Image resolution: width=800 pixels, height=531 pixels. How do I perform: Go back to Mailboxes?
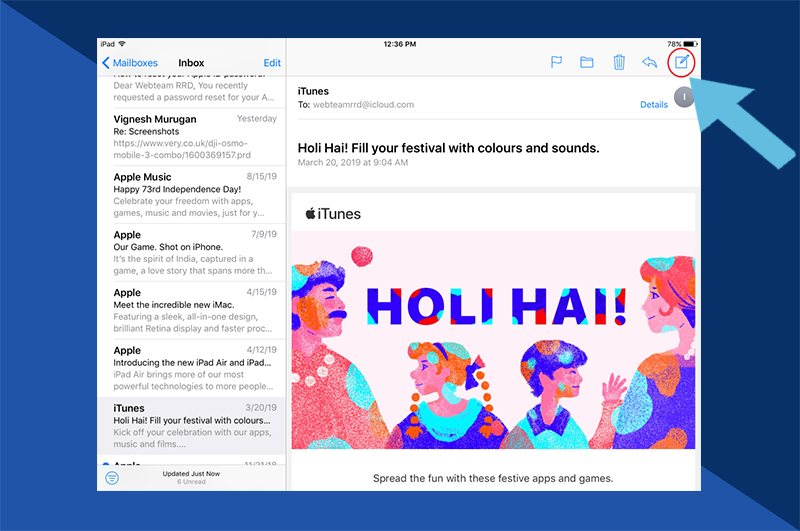130,63
